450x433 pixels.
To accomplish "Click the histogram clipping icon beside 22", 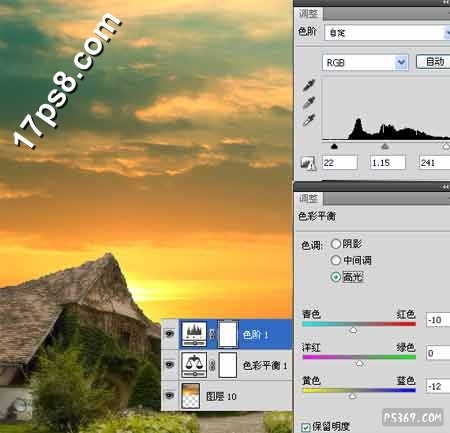I will 308,163.
